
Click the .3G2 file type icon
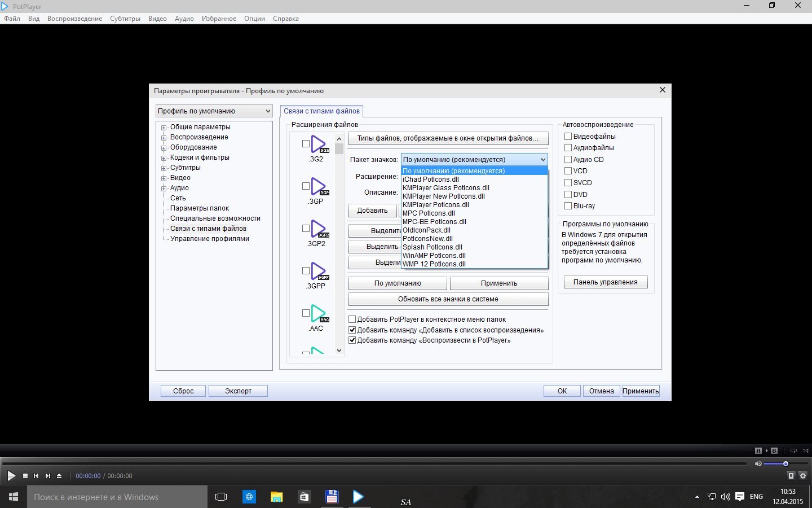coord(320,144)
